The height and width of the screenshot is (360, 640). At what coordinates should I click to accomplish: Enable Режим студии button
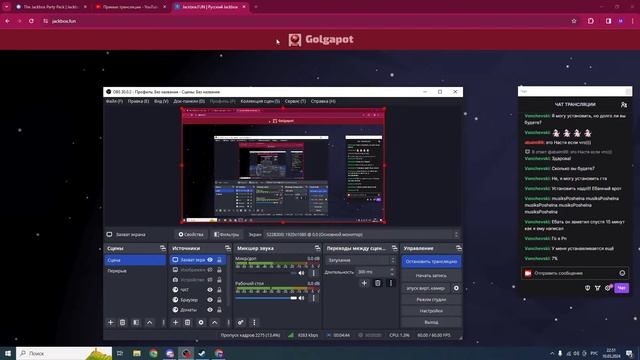point(431,300)
